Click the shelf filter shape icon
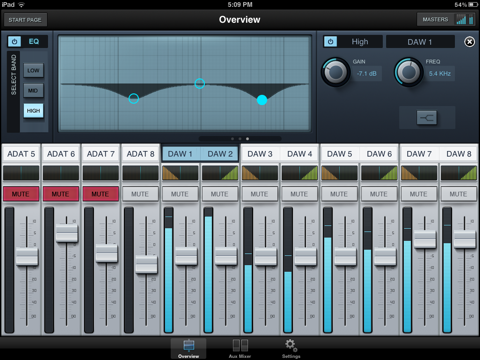The width and height of the screenshot is (480, 360). coord(427,118)
